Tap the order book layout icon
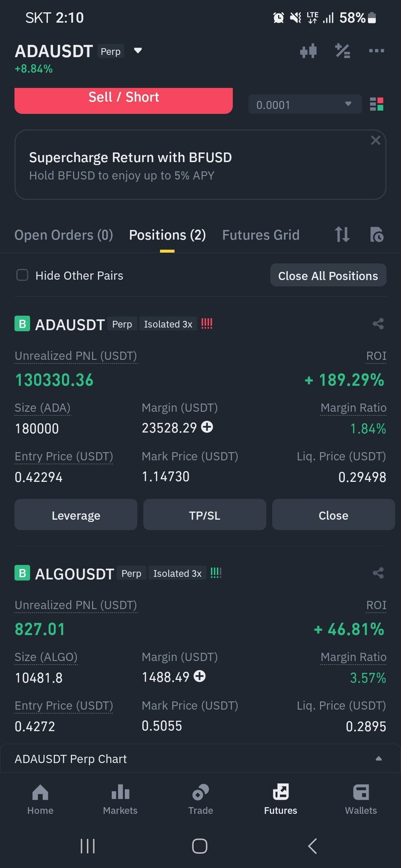Viewport: 401px width, 868px height. coord(376,104)
